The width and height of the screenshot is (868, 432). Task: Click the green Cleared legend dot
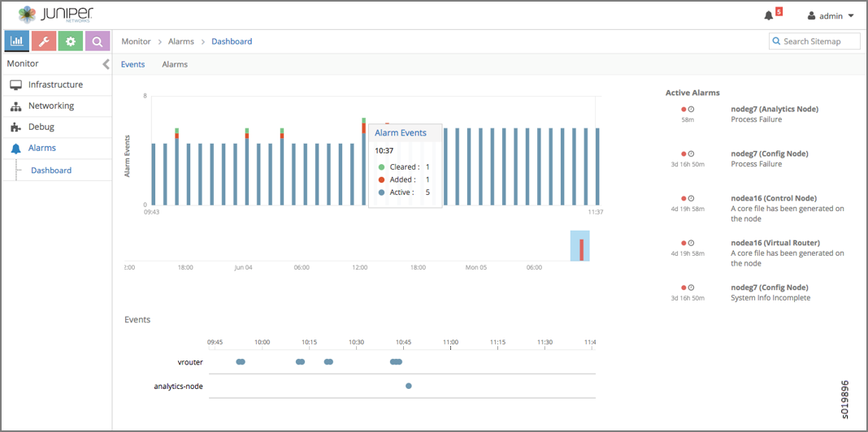(x=381, y=166)
